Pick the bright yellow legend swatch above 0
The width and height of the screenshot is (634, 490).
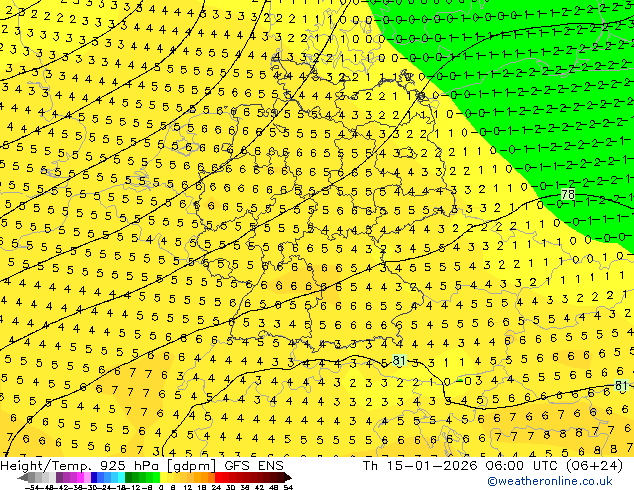164,477
